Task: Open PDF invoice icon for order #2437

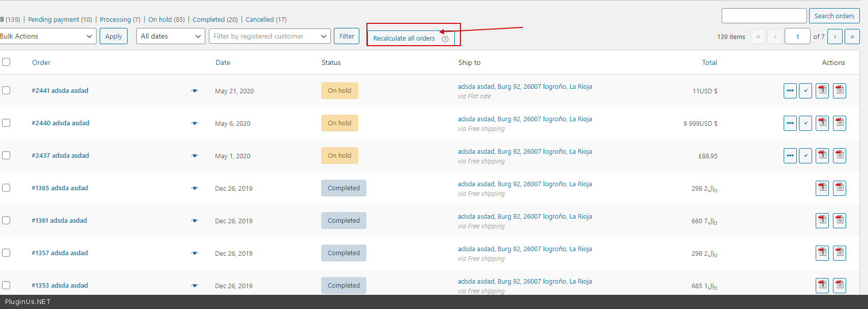Action: click(x=822, y=156)
